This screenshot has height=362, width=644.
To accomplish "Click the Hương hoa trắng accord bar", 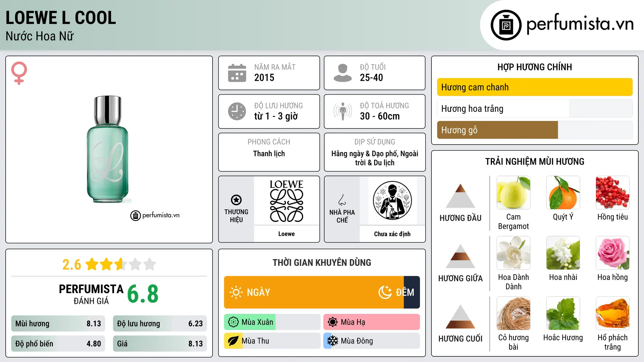I will pos(535,108).
